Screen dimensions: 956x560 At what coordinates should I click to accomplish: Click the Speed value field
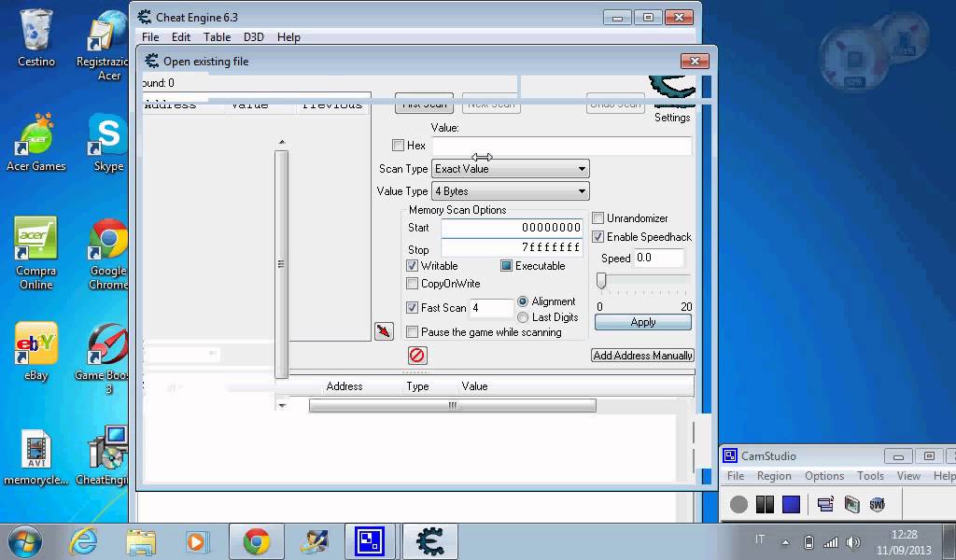[658, 258]
